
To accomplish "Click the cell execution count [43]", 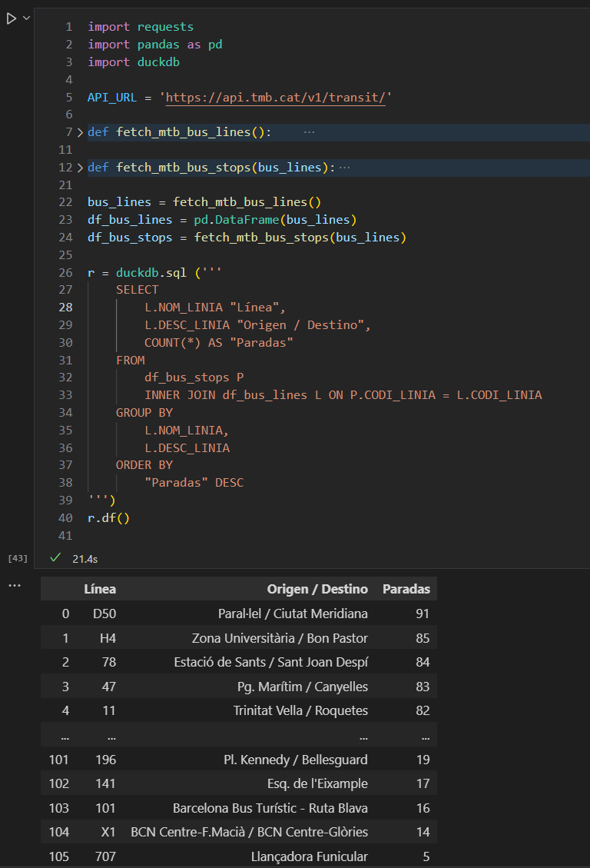I will click(x=17, y=558).
